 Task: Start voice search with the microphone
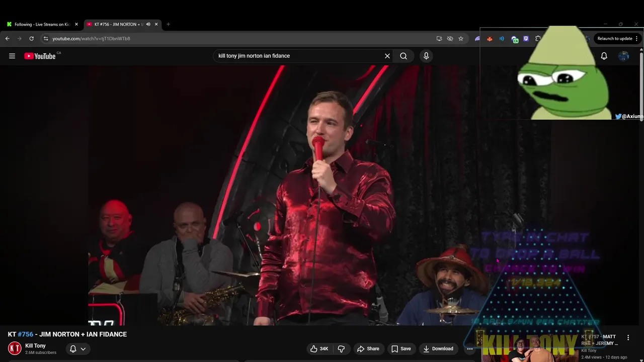coord(426,56)
